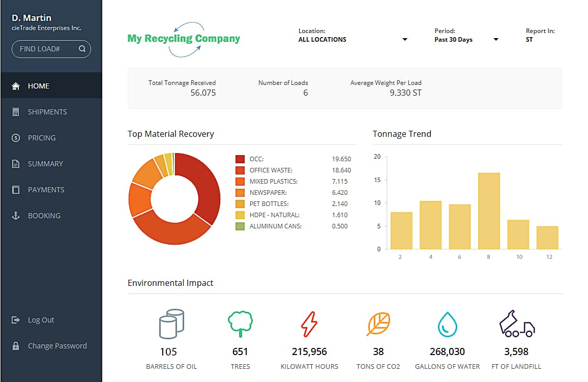Click the 268,030 gallons of water value
The width and height of the screenshot is (588, 382).
click(448, 351)
